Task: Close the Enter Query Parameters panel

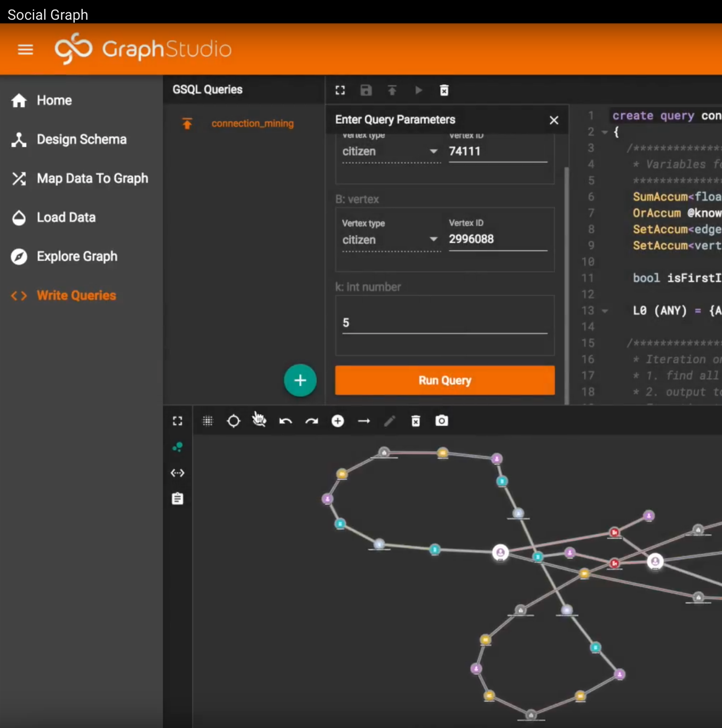Action: [x=554, y=120]
